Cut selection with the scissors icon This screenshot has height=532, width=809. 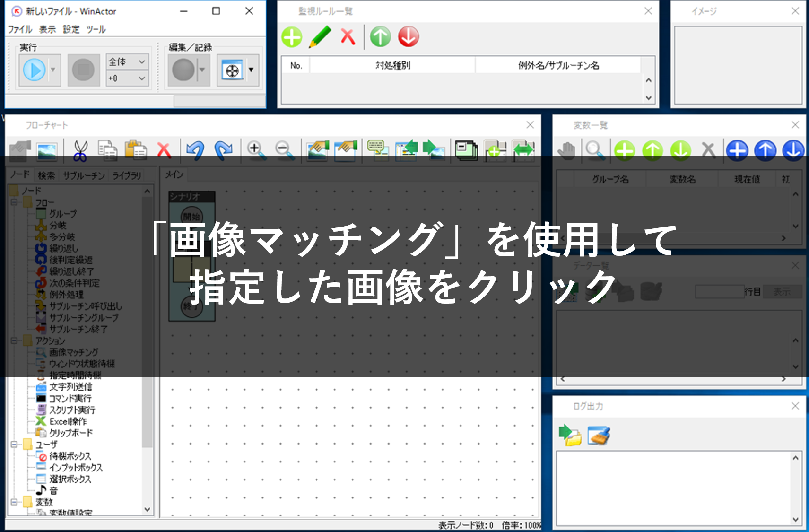coord(80,150)
